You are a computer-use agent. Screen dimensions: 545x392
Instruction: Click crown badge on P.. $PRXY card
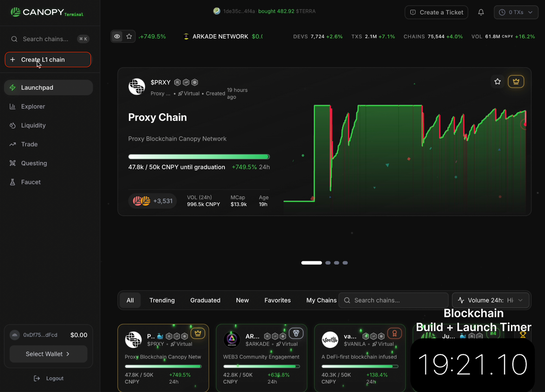tap(198, 333)
